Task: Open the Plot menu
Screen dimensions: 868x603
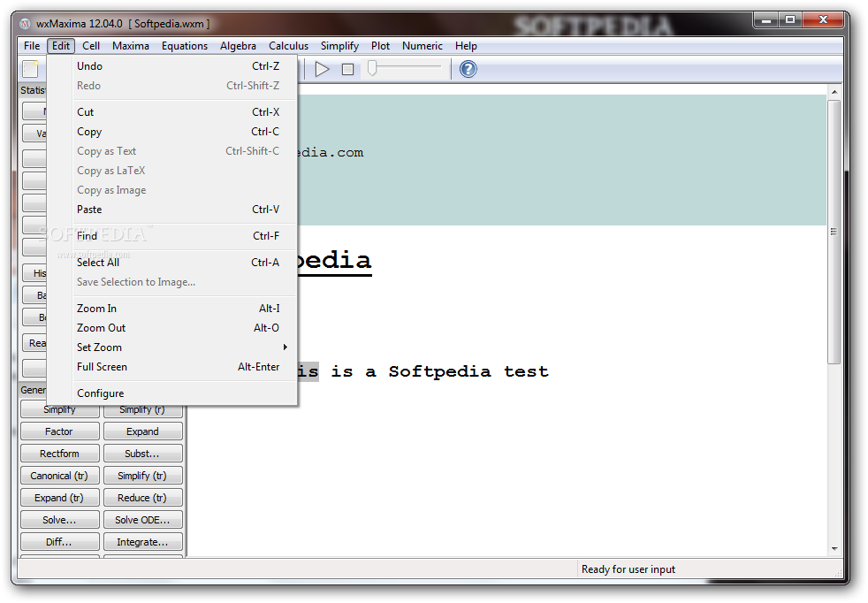Action: coord(380,46)
